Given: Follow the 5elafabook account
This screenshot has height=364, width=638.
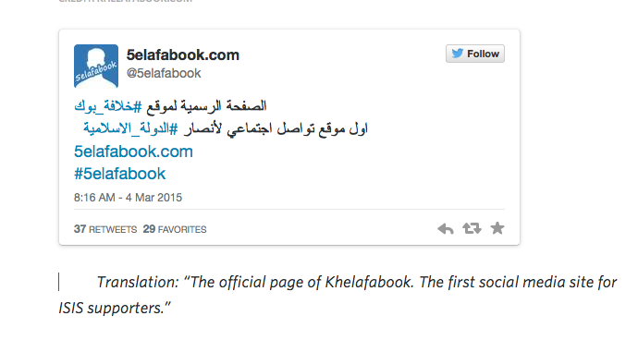Looking at the screenshot, I should (475, 54).
